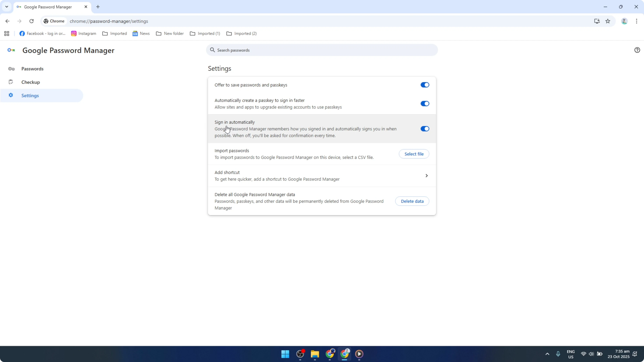Screen dimensions: 644x362
Task: Click the Google Password Manager key logo
Action: [x=11, y=50]
